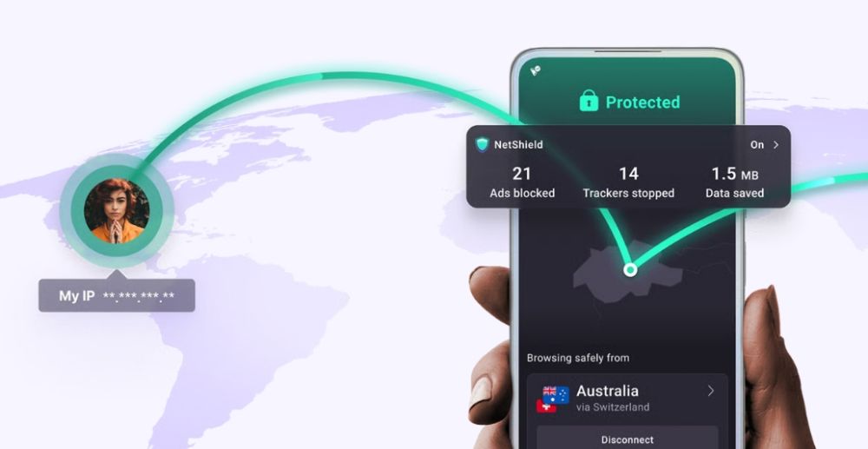The width and height of the screenshot is (868, 449).
Task: Toggle NetShield On setting
Action: (757, 144)
